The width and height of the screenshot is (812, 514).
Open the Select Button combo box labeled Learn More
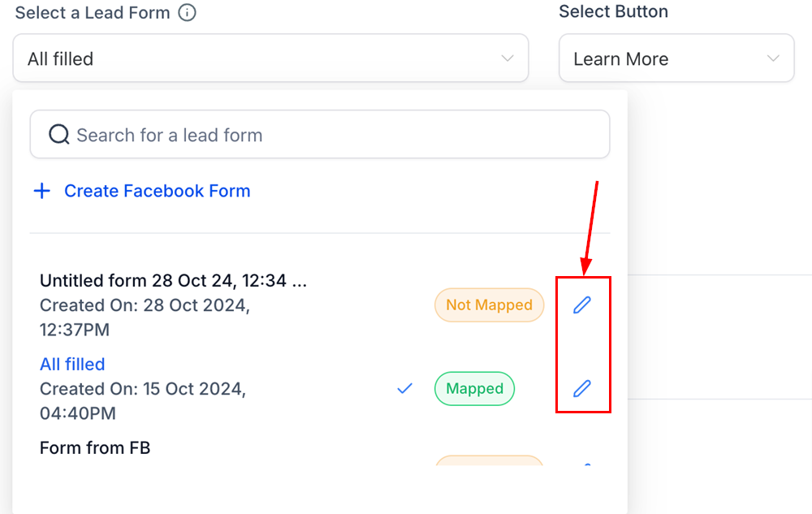pos(676,58)
